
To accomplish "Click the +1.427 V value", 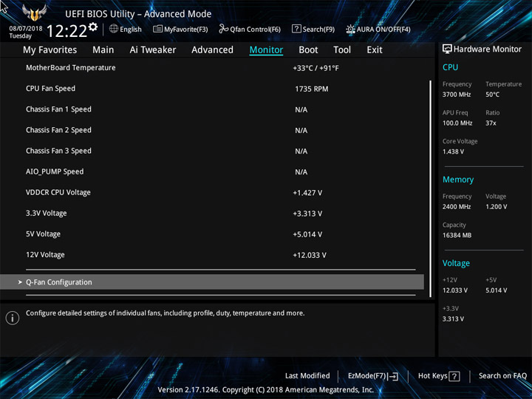I will [307, 193].
